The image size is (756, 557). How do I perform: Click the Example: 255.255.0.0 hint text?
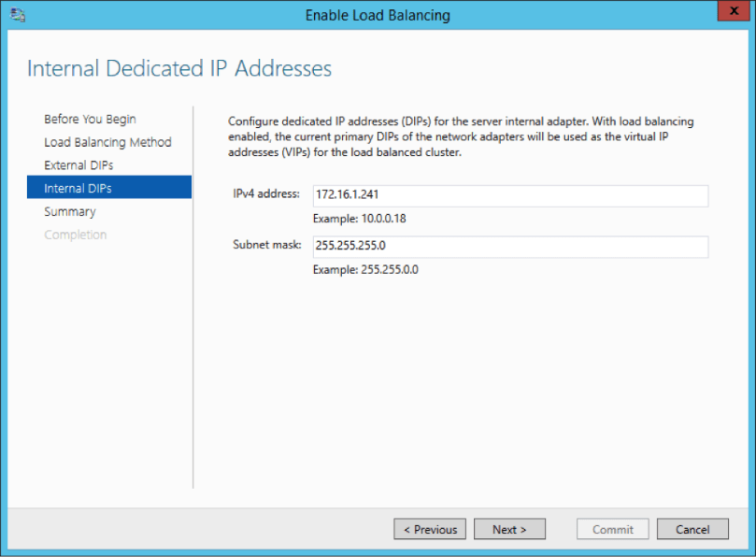[364, 270]
